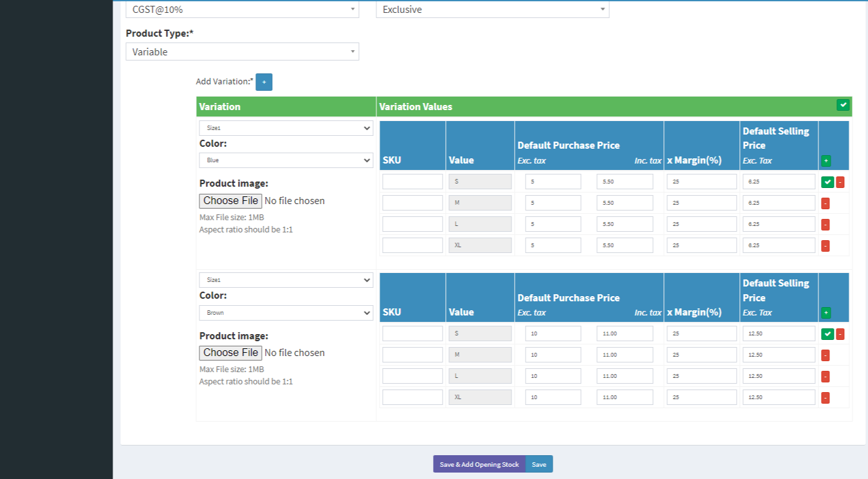This screenshot has width=868, height=479.
Task: Remove the Blue L row with red minus
Action: pos(826,225)
